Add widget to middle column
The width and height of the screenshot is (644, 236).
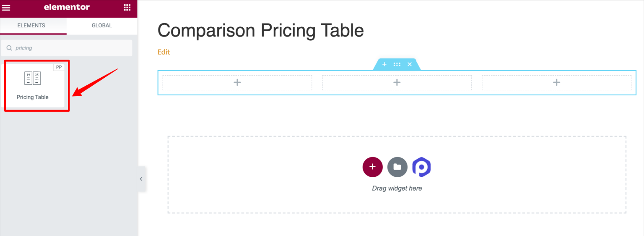point(397,82)
